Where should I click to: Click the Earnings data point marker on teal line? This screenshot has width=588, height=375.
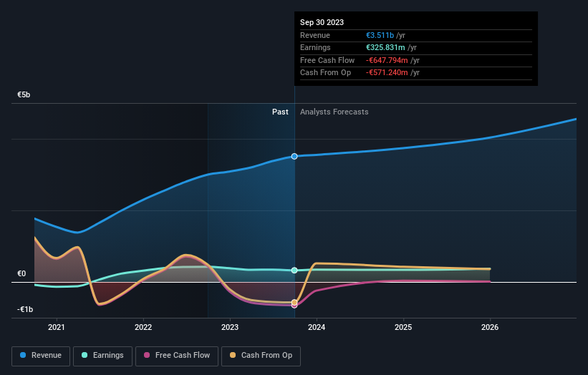point(294,270)
